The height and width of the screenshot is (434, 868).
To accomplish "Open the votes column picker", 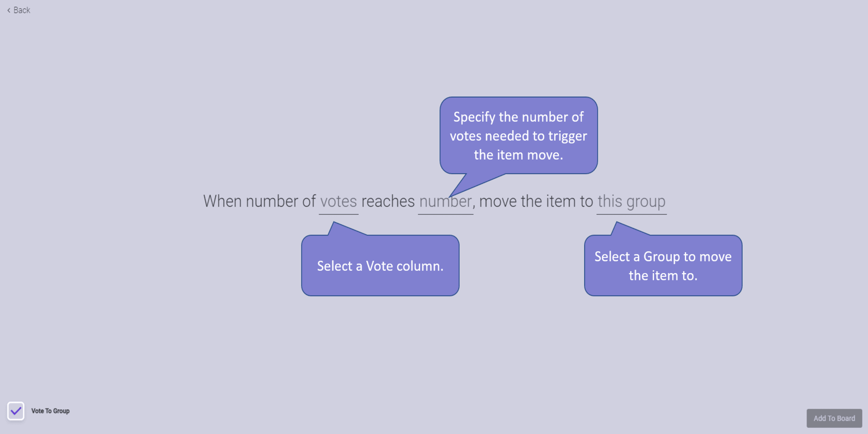I will (339, 202).
